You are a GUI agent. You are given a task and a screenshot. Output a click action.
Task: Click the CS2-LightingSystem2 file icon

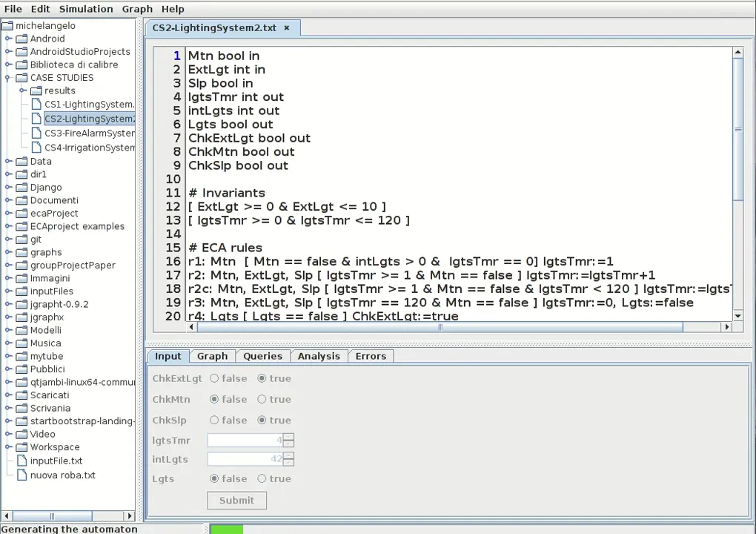tap(36, 118)
